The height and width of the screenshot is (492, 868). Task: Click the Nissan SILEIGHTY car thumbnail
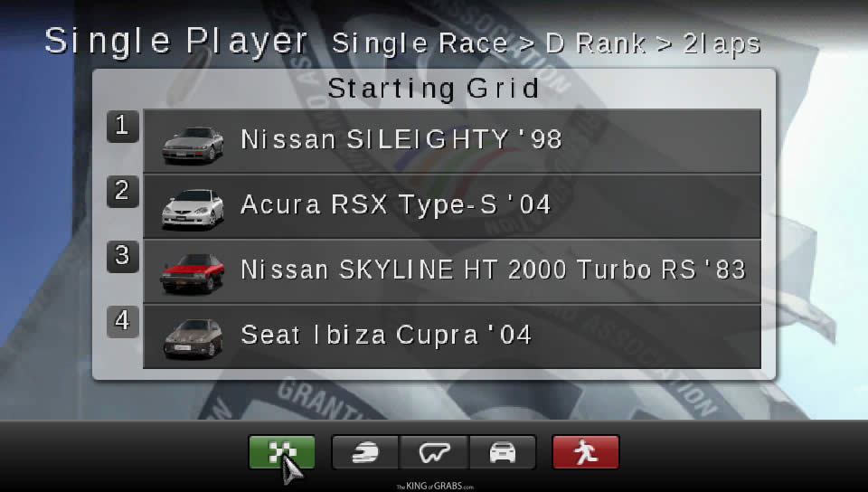193,145
